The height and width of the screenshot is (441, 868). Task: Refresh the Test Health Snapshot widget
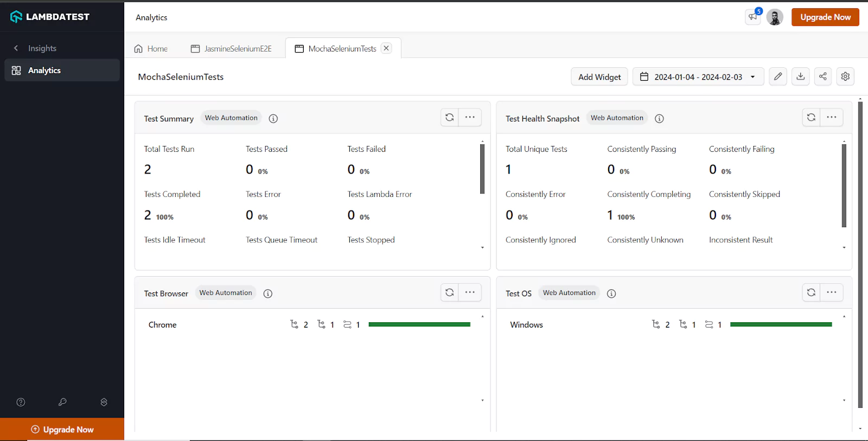811,117
